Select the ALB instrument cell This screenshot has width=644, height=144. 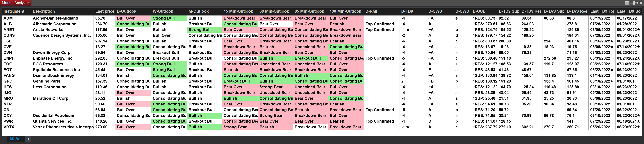coord(16,24)
